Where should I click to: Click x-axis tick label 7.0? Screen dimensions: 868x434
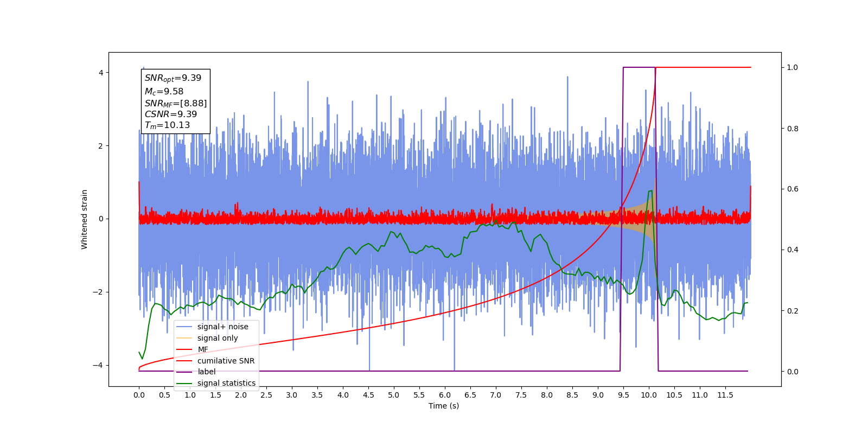[496, 395]
